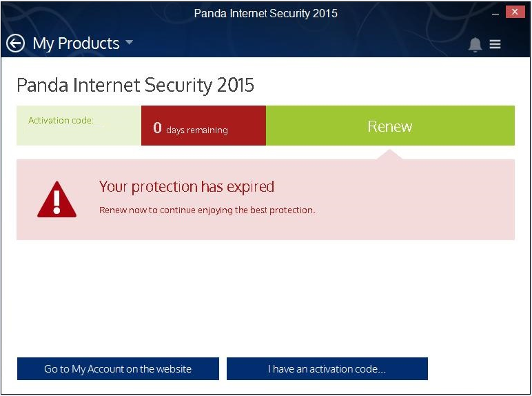Click the Your protection has expired heading
This screenshot has height=396, width=532.
pos(187,187)
